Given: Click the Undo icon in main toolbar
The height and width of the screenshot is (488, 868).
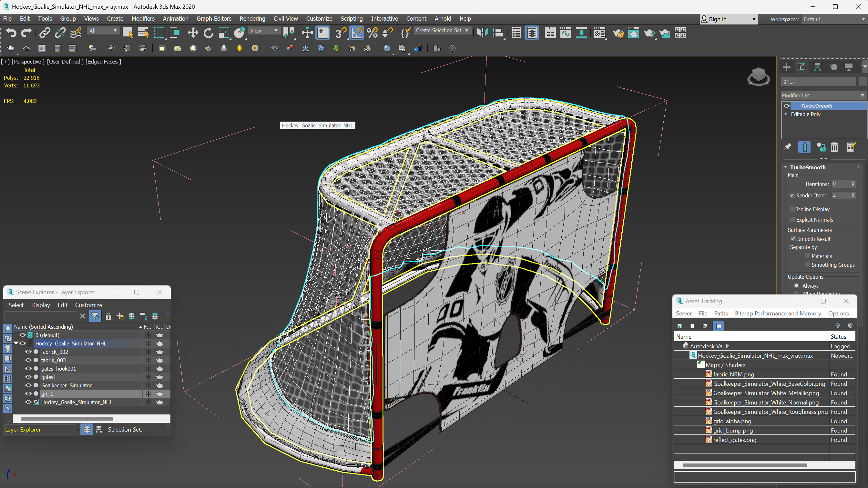Looking at the screenshot, I should coord(11,33).
